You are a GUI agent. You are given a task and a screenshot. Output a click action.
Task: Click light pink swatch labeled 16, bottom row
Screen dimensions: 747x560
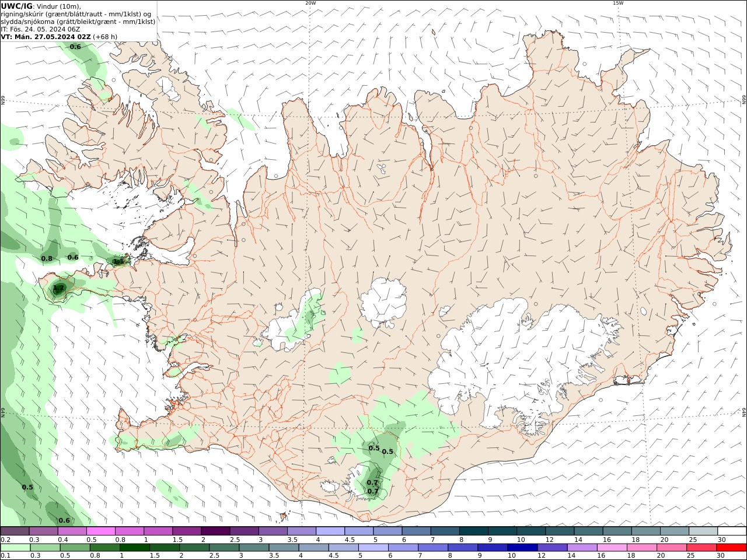611,548
